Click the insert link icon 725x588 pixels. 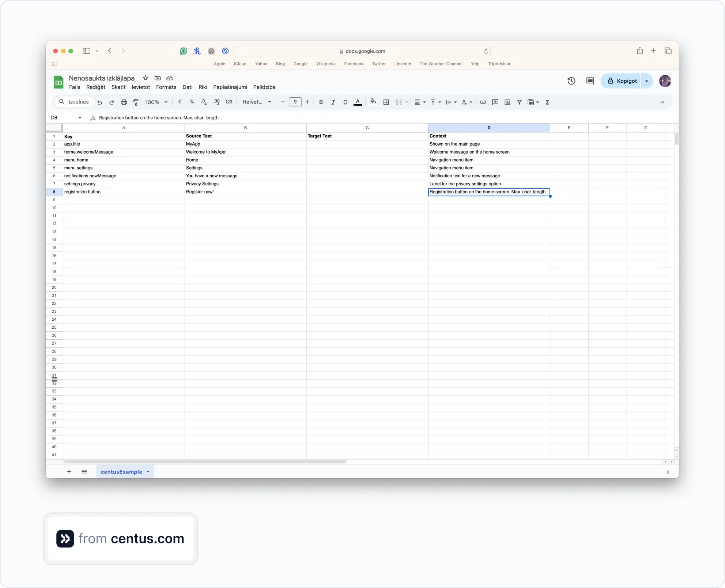click(483, 102)
